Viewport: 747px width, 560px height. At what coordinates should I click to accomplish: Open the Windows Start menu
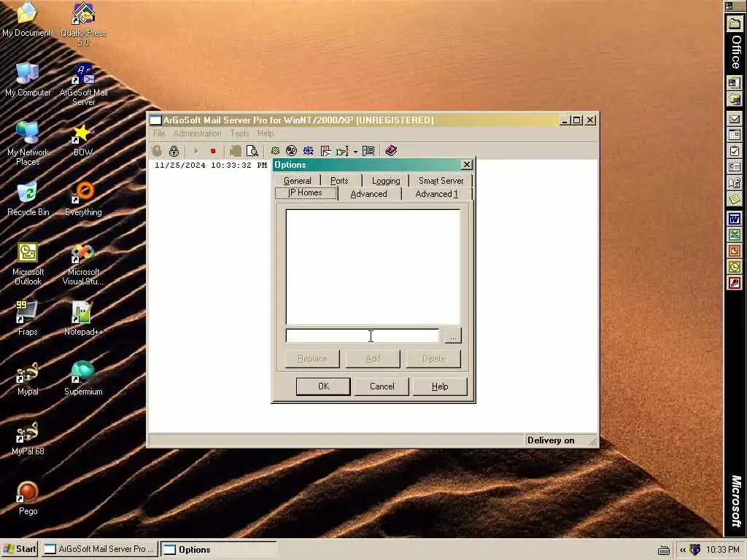point(20,549)
